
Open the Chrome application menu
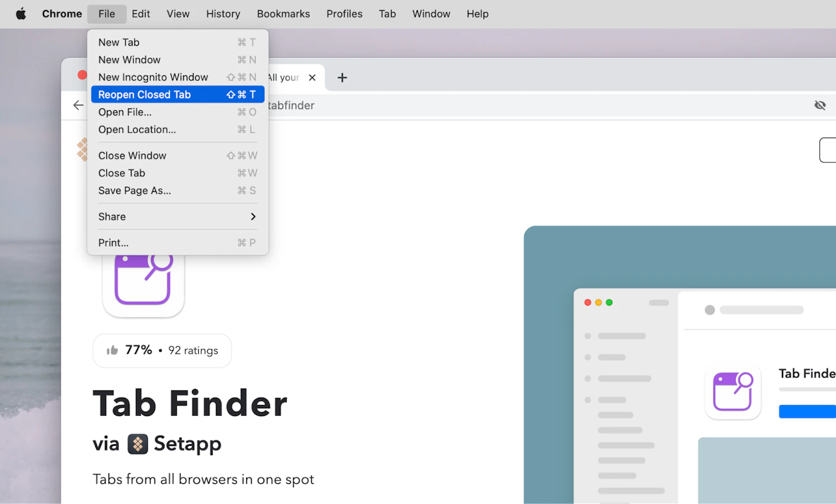(62, 13)
